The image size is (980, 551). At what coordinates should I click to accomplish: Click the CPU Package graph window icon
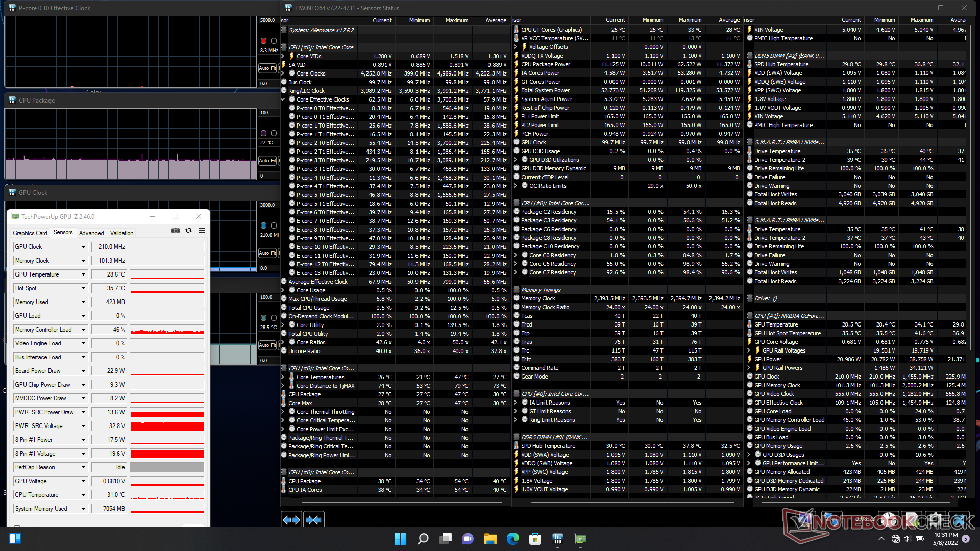12,100
